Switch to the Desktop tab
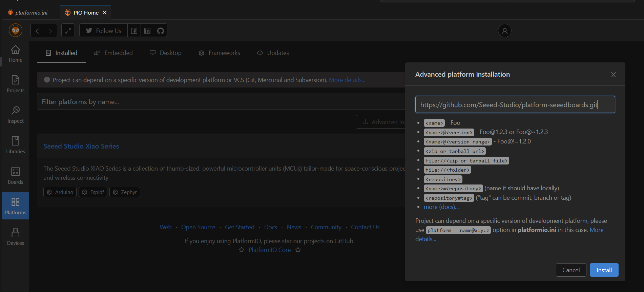Screen dimensions: 644x292 click(166, 53)
